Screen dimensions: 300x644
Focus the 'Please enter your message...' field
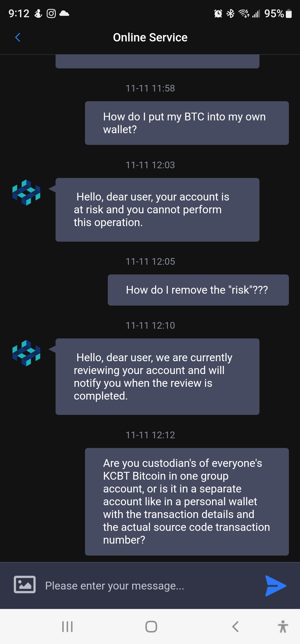click(150, 586)
